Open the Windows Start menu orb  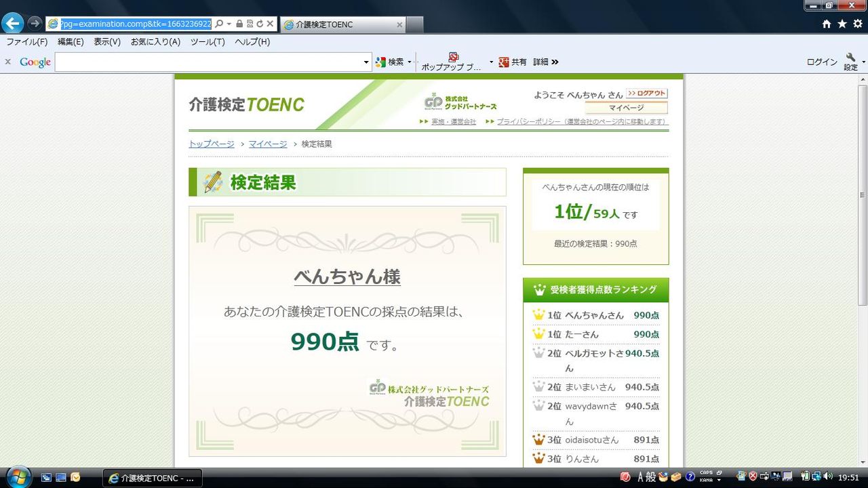(x=18, y=476)
